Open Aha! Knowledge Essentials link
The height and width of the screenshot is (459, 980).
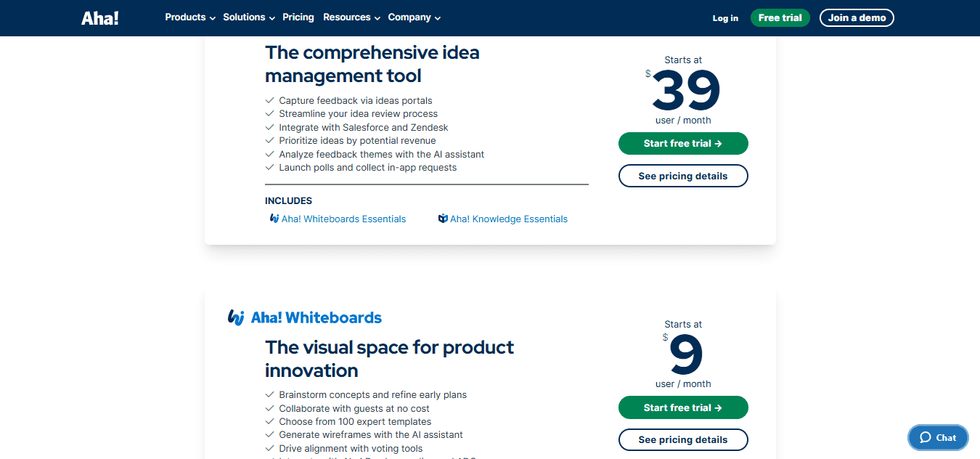coord(509,219)
